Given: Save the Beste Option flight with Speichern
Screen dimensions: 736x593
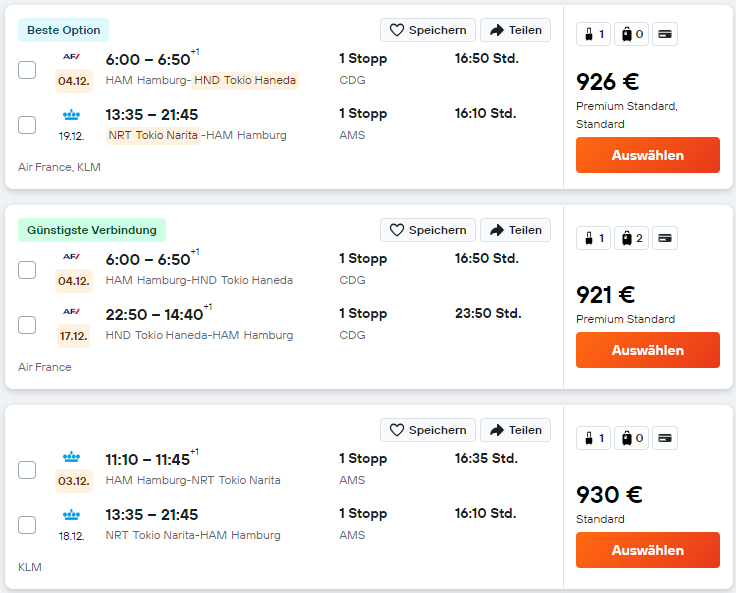Looking at the screenshot, I should pos(428,30).
